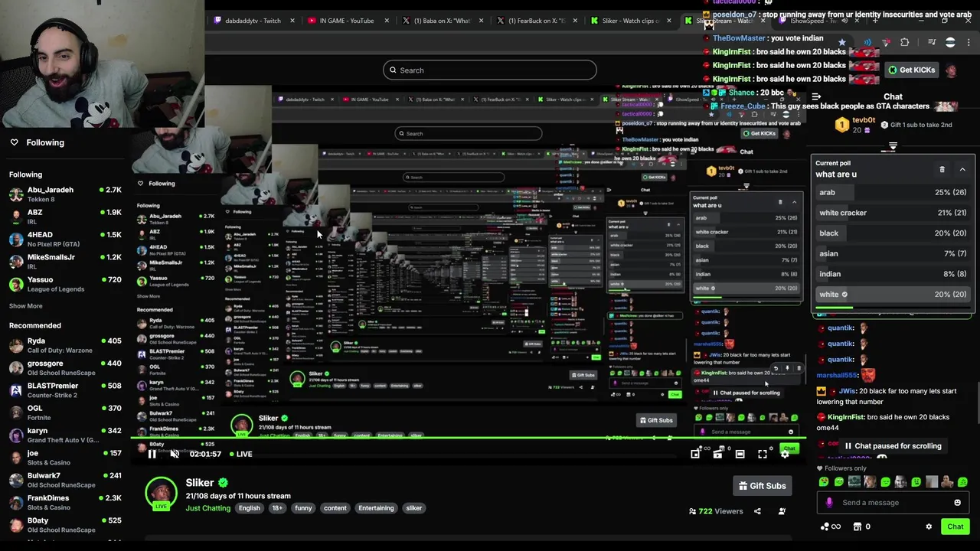Collapse the current poll chevron
Viewport: 980px width, 551px height.
coord(962,169)
